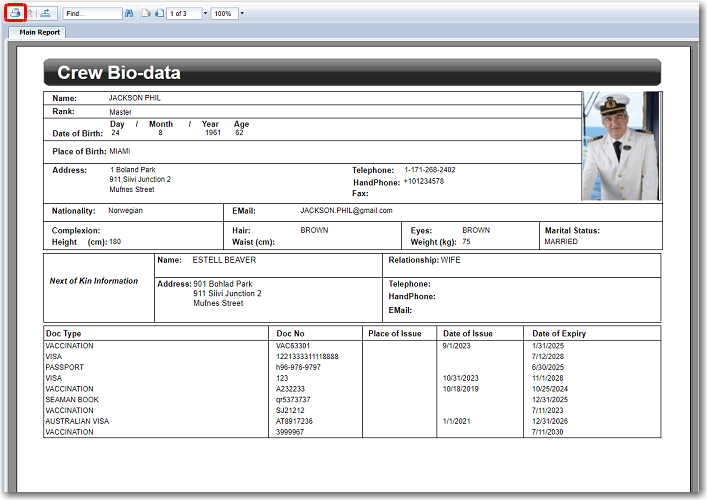Click the crew member captain photo
707x500 pixels.
tap(620, 146)
